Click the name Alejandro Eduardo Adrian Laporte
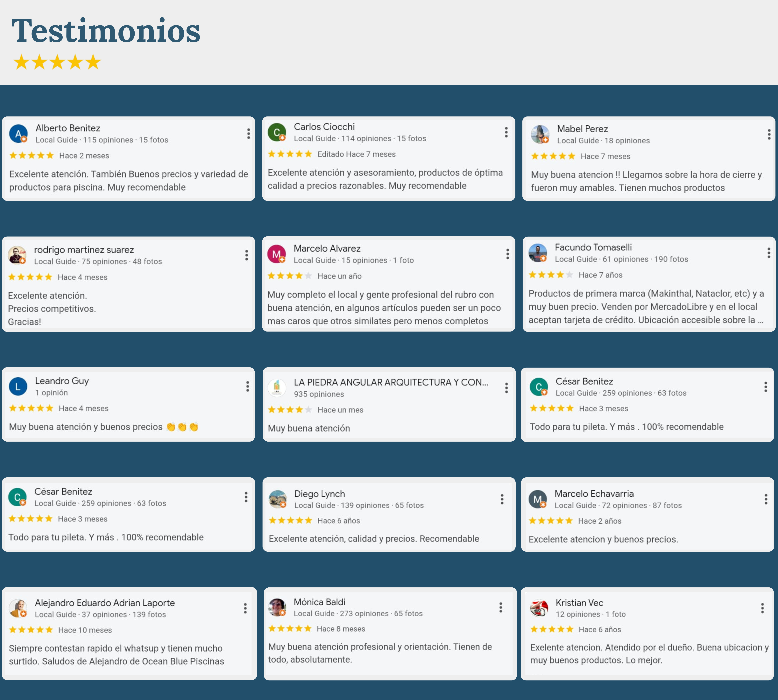This screenshot has width=778, height=700. (x=105, y=603)
